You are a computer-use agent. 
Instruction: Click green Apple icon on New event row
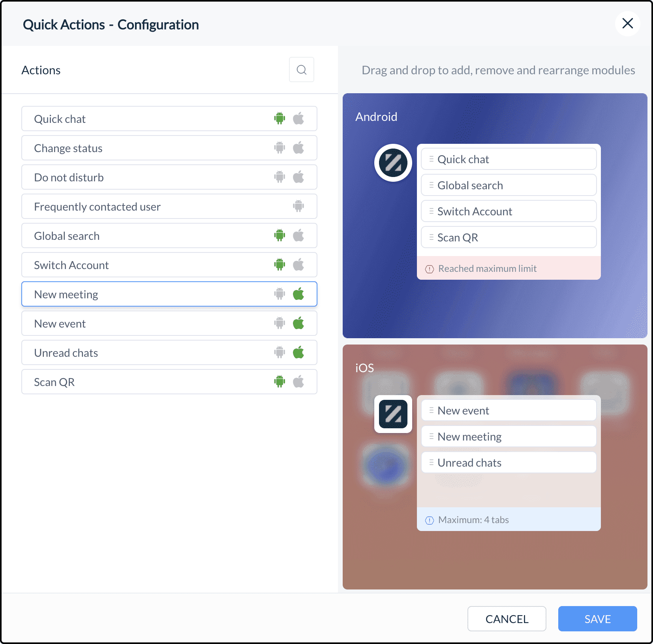[x=298, y=323]
